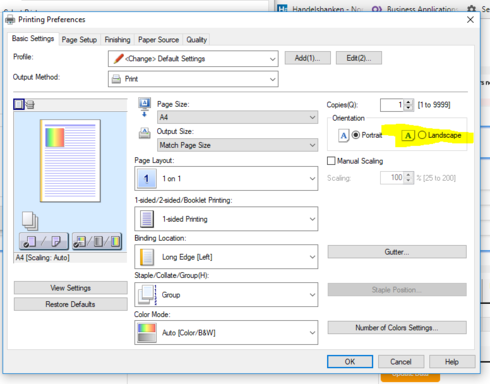Click the Business Application tab favicon in background
490x384 pixels.
pos(377,9)
